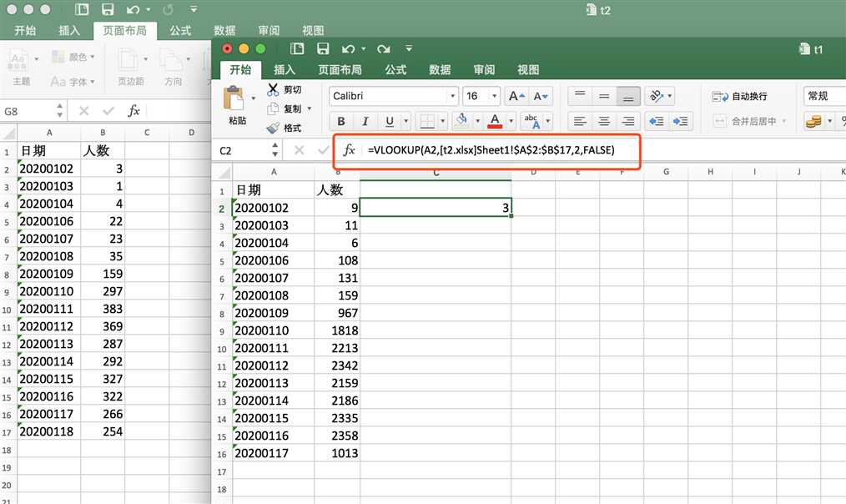This screenshot has width=846, height=504.
Task: Toggle underline formatting
Action: [390, 121]
